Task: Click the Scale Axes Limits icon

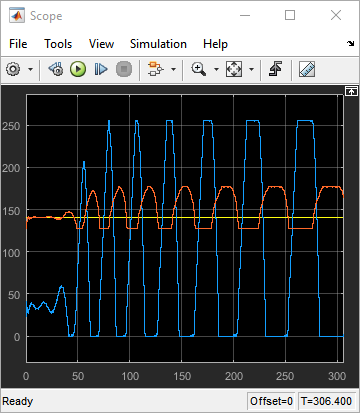Action: (234, 69)
